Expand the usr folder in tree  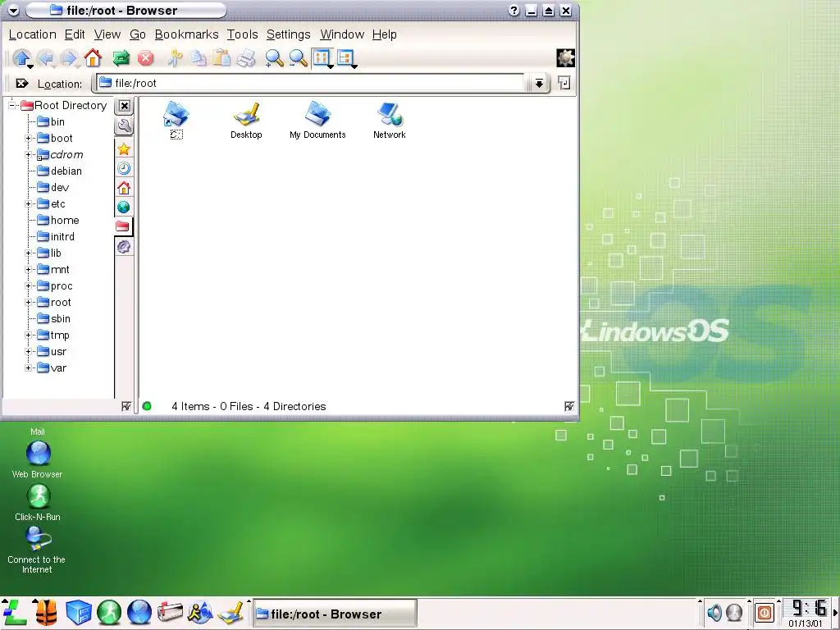pyautogui.click(x=29, y=352)
